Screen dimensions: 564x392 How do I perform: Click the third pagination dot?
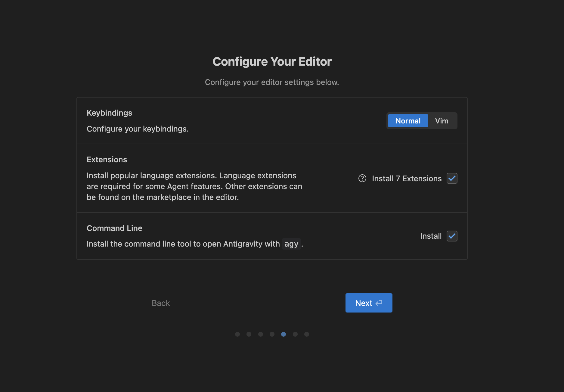click(x=260, y=334)
